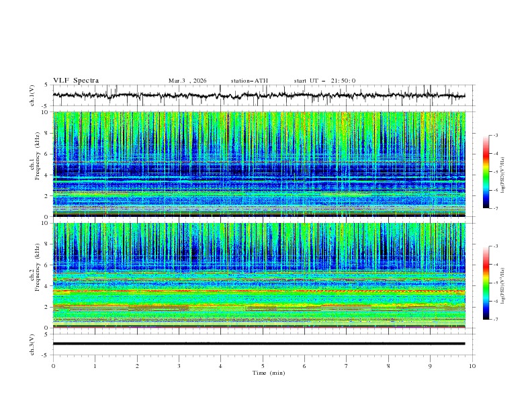Click time axis tick label '0'
This screenshot has height=411, width=532.
point(53,366)
